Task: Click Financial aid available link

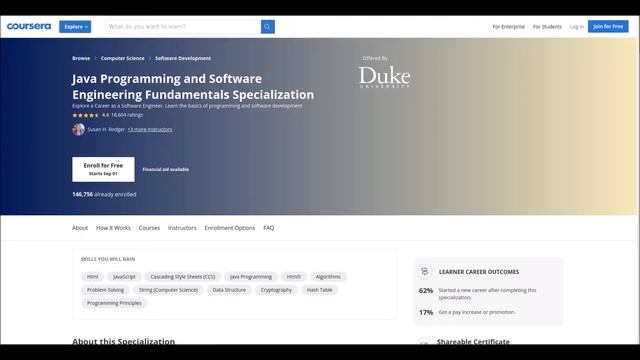Action: coord(166,169)
